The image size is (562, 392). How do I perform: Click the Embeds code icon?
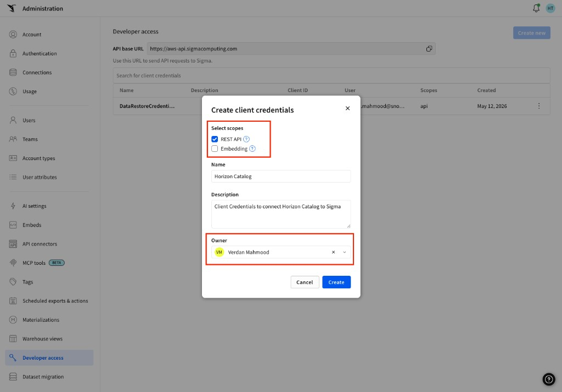(13, 225)
